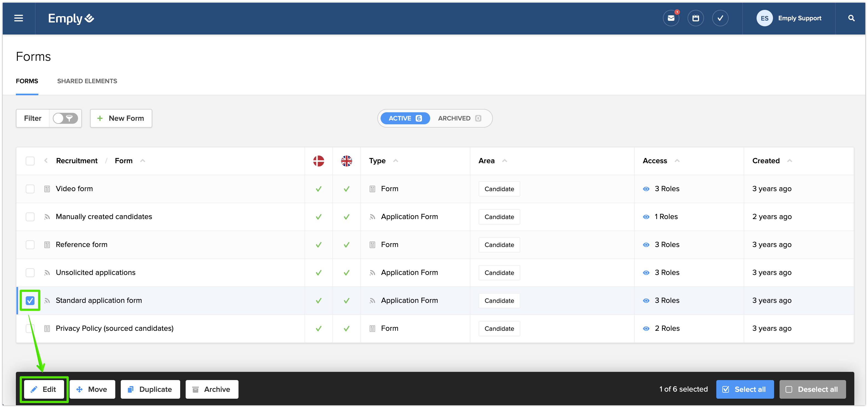This screenshot has height=408, width=868.
Task: Open the messages envelope icon
Action: [671, 18]
